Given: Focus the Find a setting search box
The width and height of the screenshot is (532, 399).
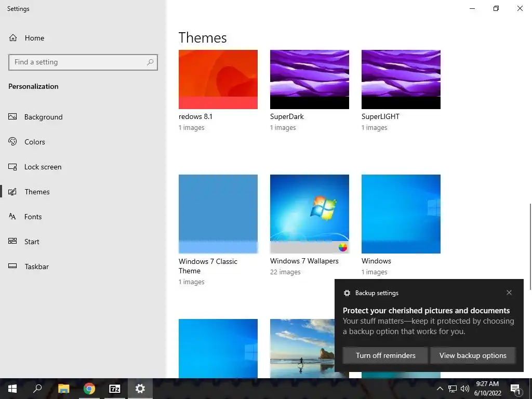Looking at the screenshot, I should pos(83,62).
